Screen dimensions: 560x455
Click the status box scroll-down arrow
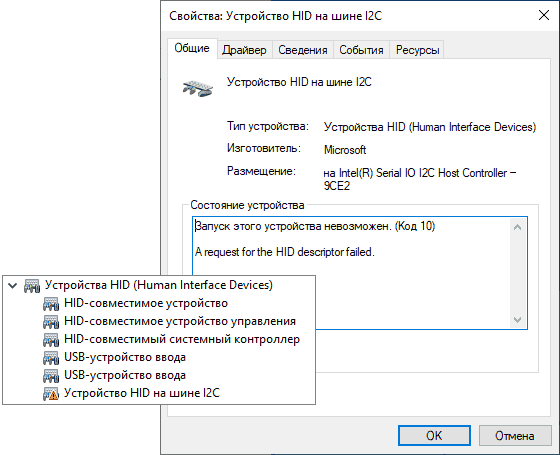(517, 320)
